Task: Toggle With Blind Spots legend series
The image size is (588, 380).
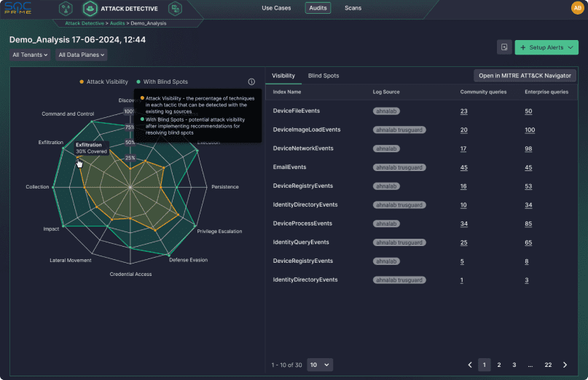Action: click(x=161, y=82)
